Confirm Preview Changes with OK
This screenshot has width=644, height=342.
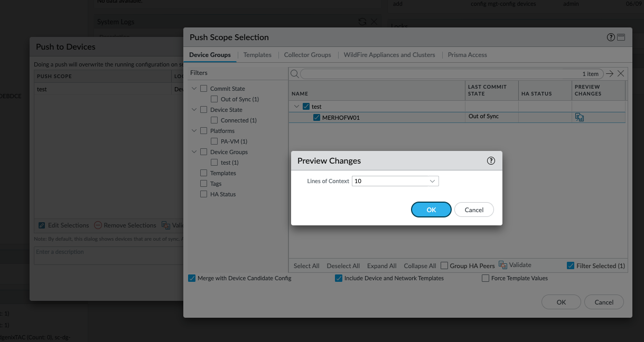tap(431, 210)
